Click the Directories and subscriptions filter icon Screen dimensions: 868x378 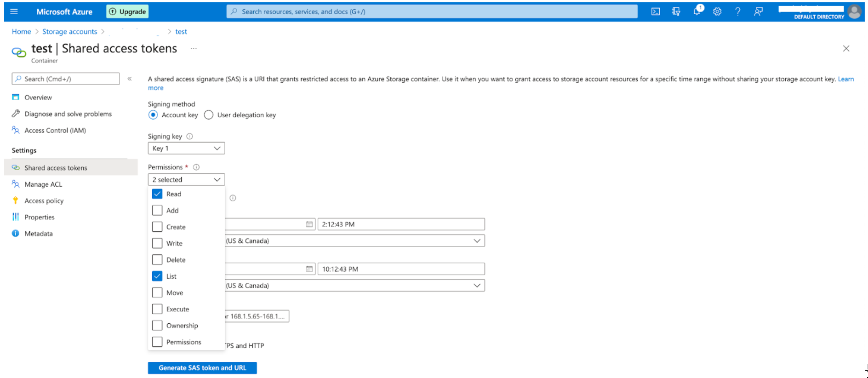pos(676,12)
